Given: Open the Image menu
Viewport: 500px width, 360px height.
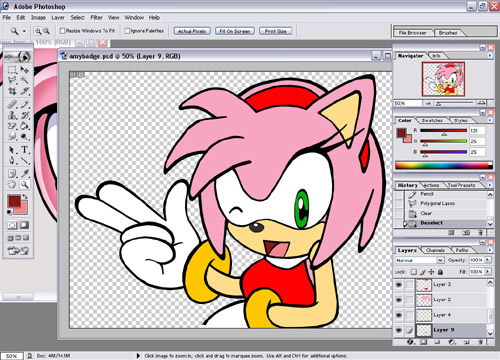Looking at the screenshot, I should 38,18.
